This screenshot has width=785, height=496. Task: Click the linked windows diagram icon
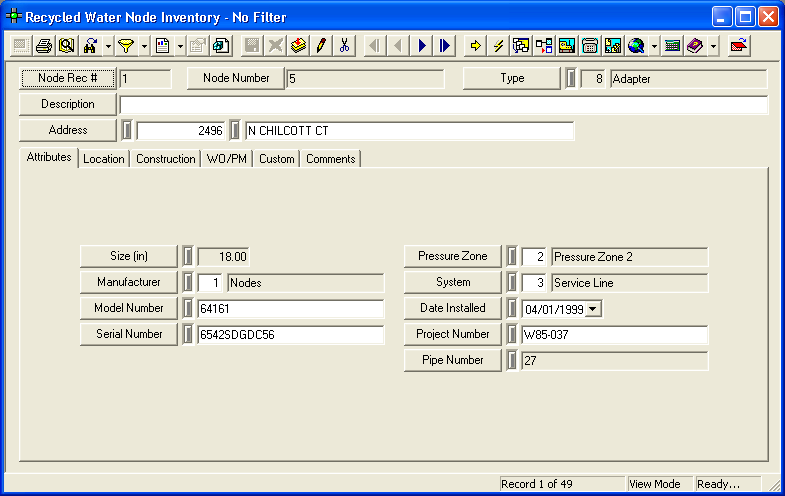(x=521, y=46)
